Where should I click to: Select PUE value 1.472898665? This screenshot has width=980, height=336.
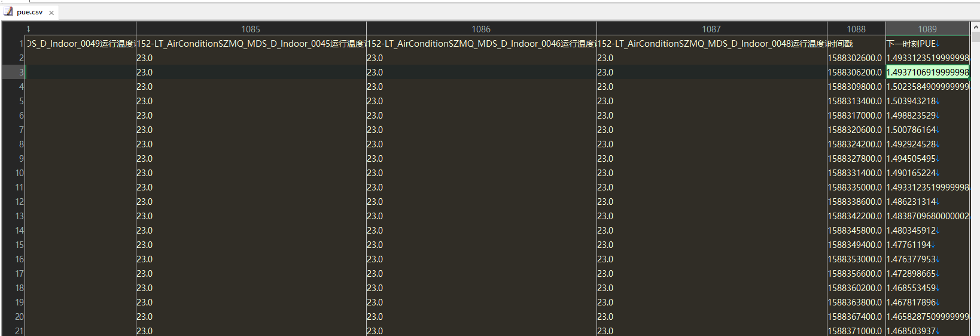point(927,274)
